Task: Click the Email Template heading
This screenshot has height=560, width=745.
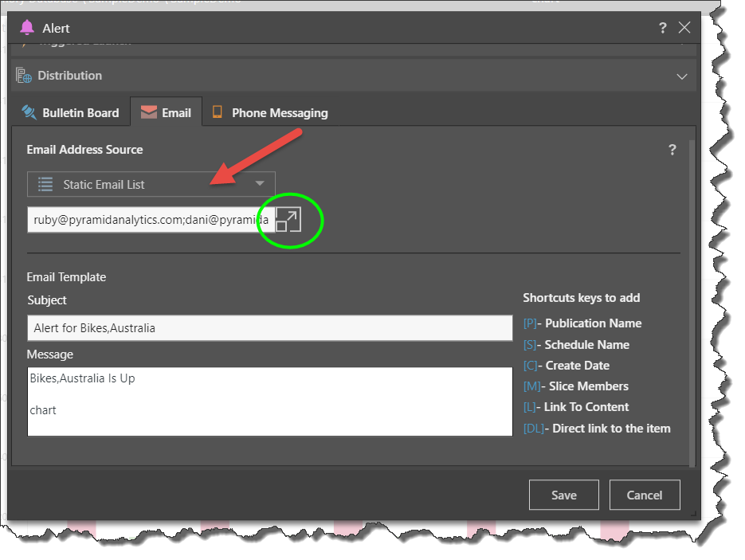Action: [66, 277]
